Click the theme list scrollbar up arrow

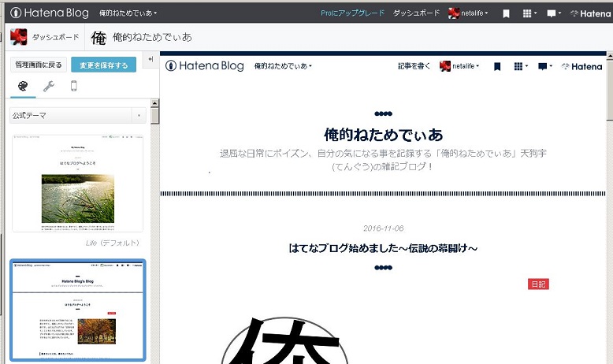point(154,104)
